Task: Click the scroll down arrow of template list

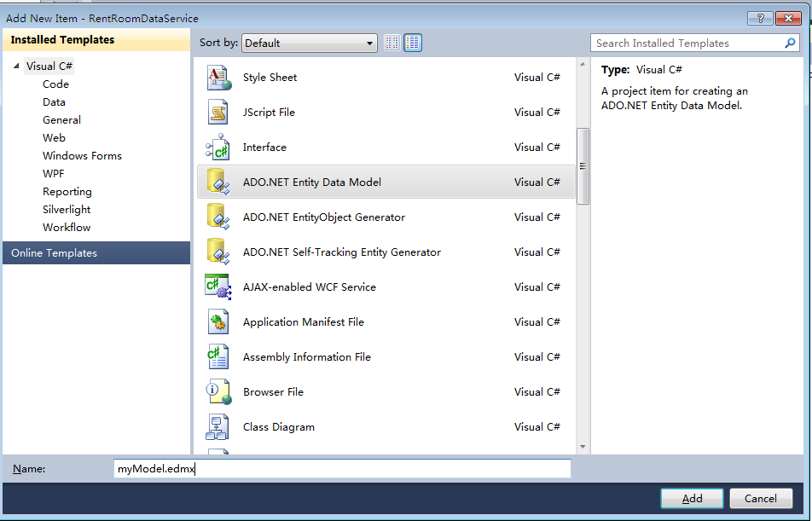Action: point(583,447)
